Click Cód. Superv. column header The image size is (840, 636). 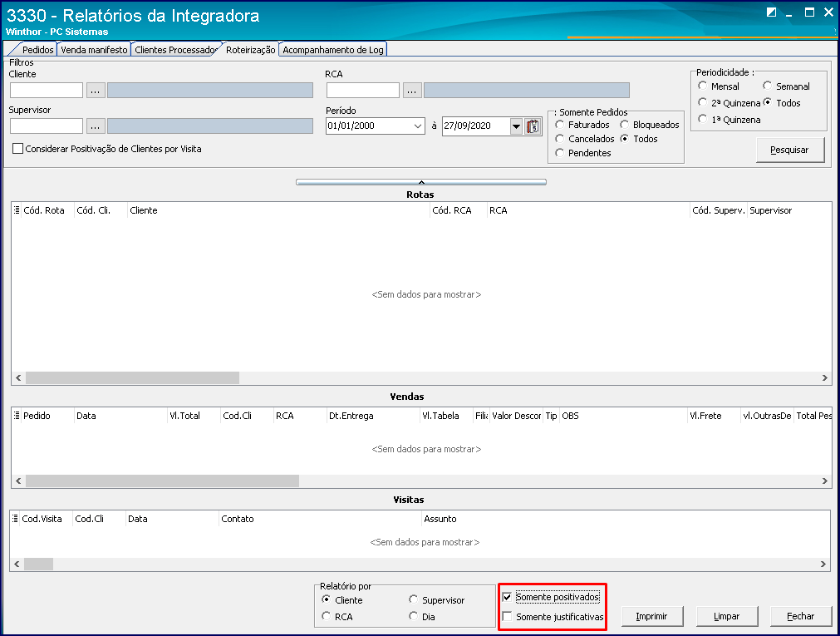pyautogui.click(x=719, y=210)
